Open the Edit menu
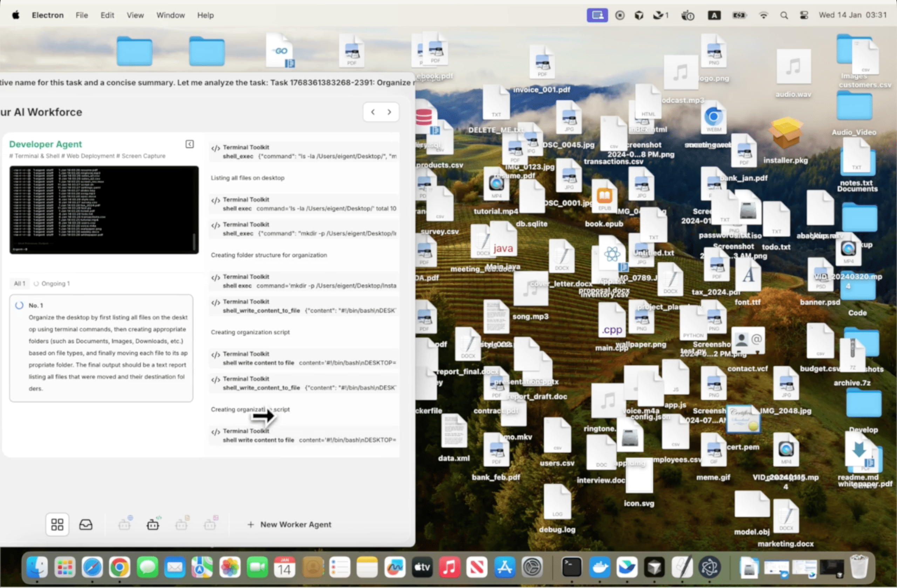 point(107,15)
